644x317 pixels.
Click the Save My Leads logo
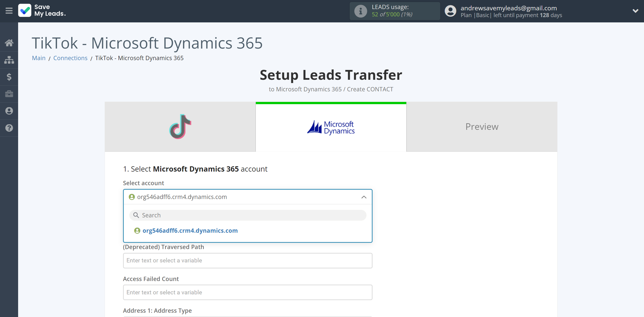(42, 11)
